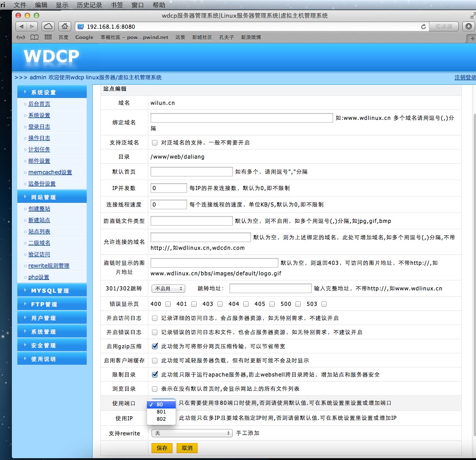
Task: Disable the 启用gzip压缩 checkbox
Action: click(155, 346)
